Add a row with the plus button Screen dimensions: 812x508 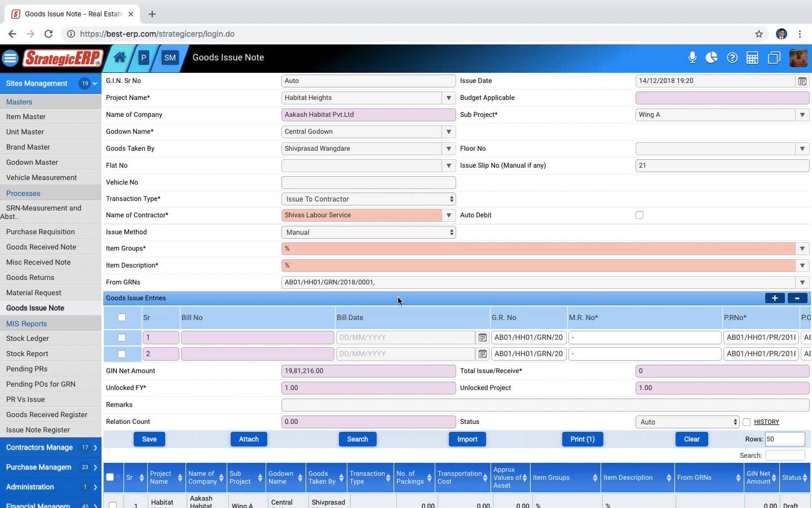tap(775, 298)
